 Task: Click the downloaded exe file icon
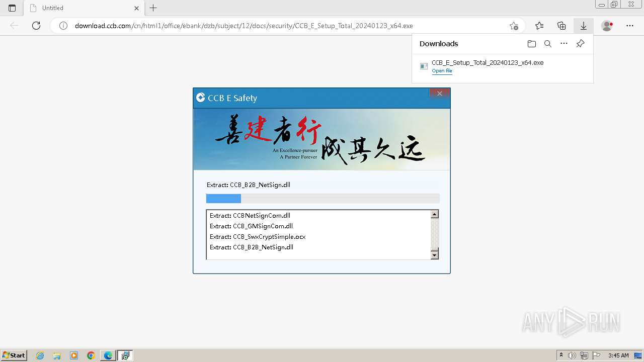point(424,66)
